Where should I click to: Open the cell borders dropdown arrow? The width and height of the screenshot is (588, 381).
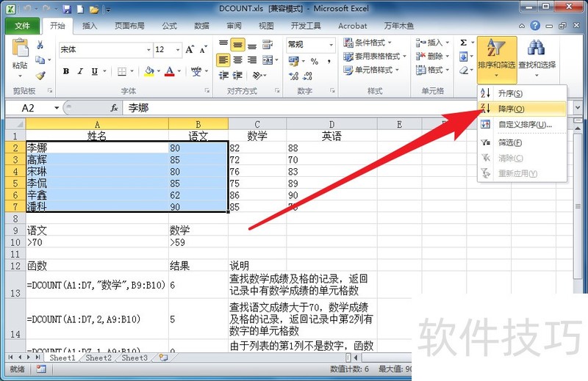[x=132, y=70]
